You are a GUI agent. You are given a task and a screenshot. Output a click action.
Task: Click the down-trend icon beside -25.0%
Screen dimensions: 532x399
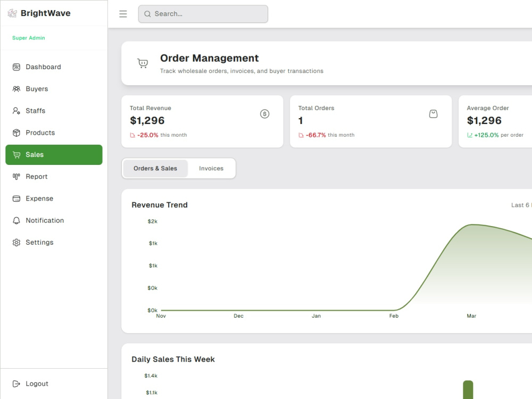click(132, 135)
